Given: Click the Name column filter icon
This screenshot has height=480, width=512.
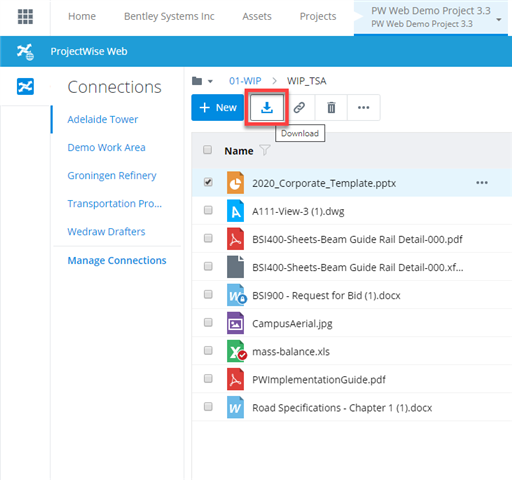Looking at the screenshot, I should click(265, 150).
